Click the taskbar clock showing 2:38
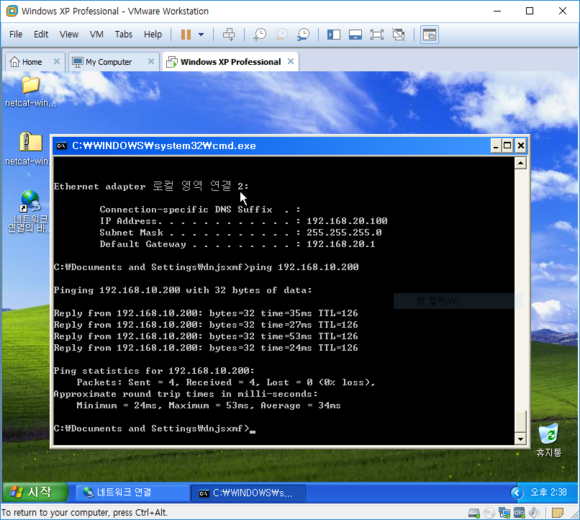The width and height of the screenshot is (580, 520). (x=548, y=492)
